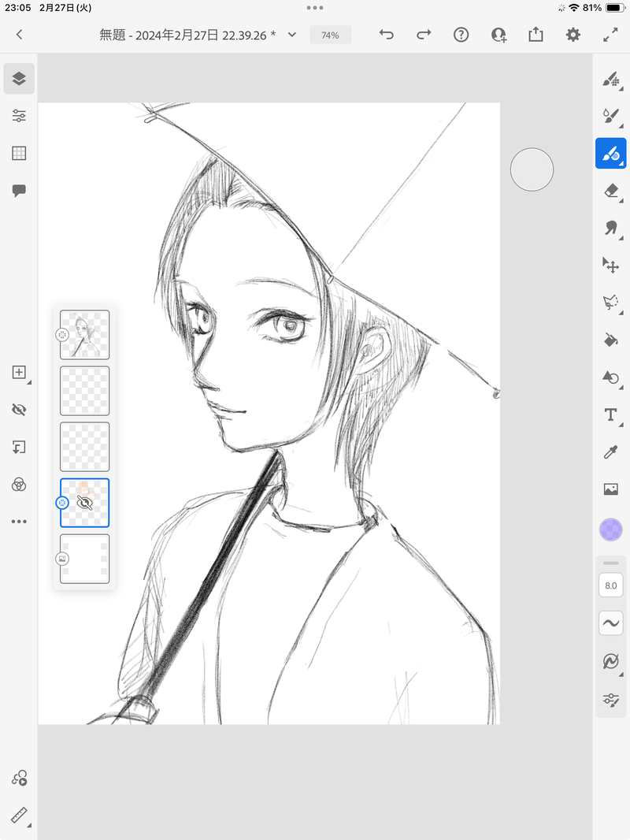Toggle layer visibility in taskbar
This screenshot has width=630, height=840.
19,410
